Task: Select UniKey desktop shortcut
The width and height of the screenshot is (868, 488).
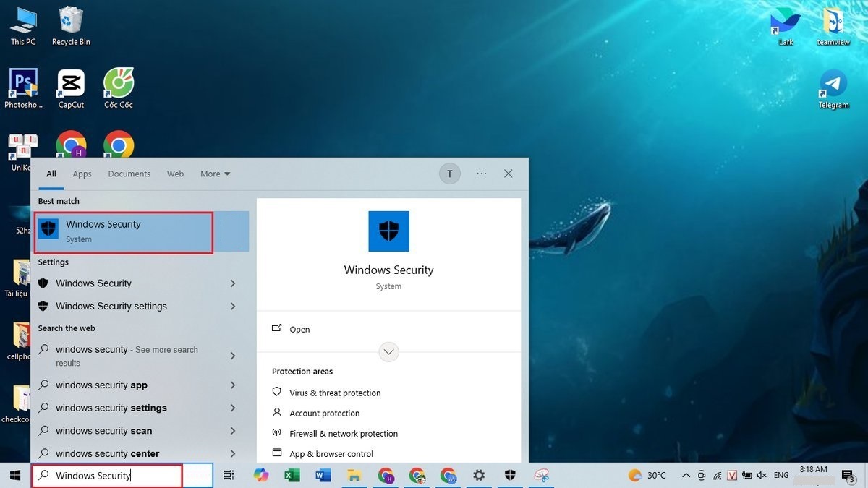Action: [20, 151]
